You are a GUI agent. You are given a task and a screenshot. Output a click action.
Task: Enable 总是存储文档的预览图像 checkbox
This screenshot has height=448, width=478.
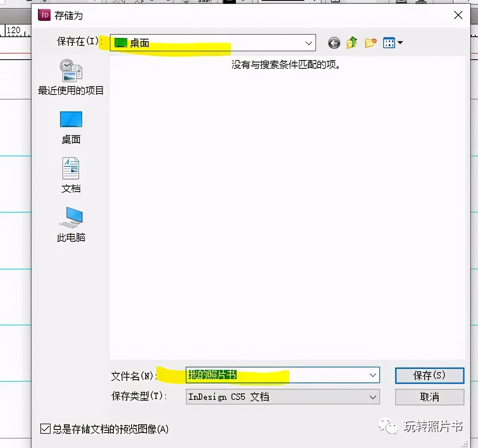(45, 429)
